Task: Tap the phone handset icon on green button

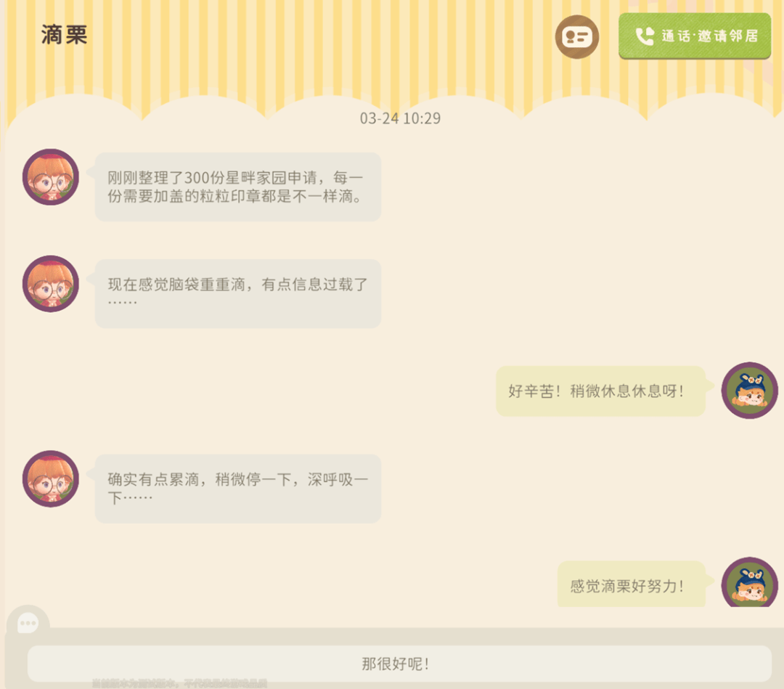Action: tap(645, 36)
